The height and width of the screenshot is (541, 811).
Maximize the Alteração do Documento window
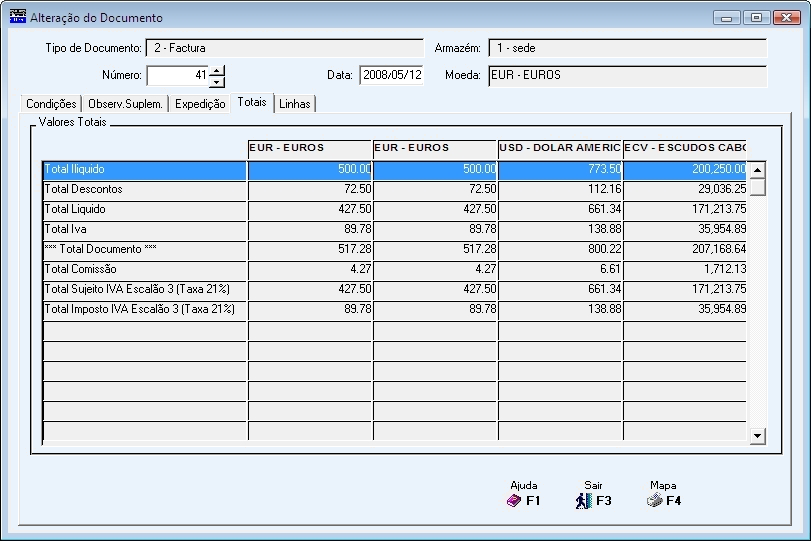pos(755,17)
